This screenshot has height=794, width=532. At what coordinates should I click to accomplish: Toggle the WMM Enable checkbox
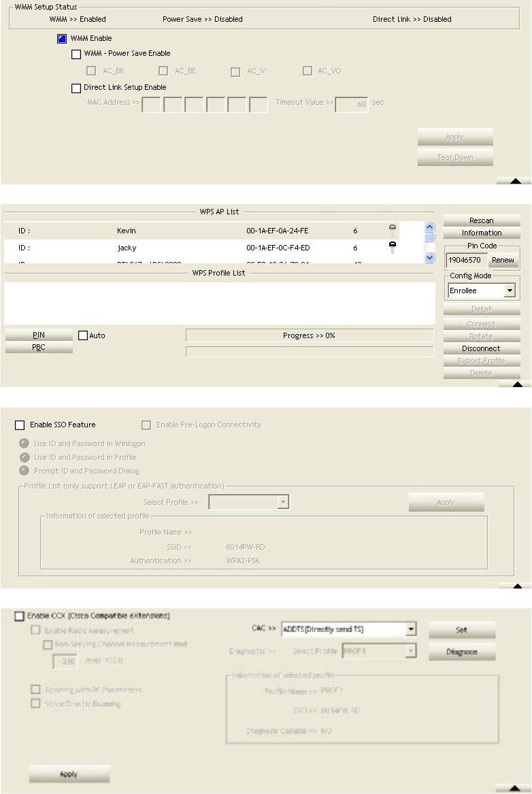(x=62, y=39)
